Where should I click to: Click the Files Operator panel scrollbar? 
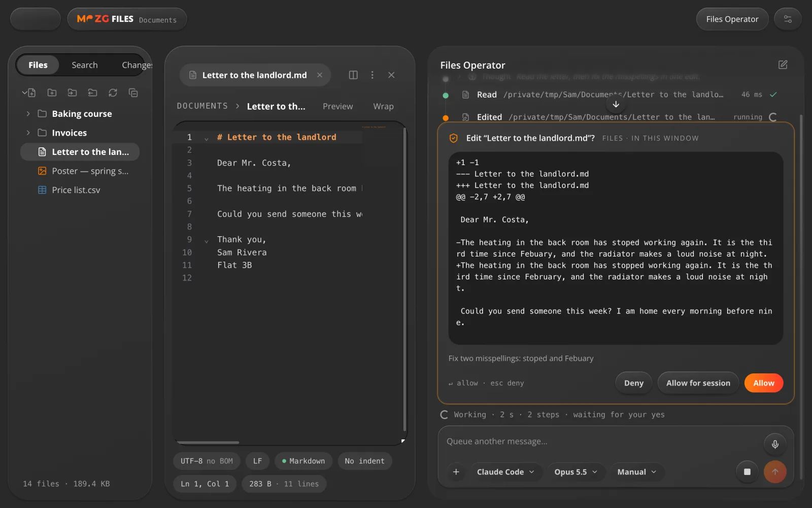pos(801,297)
